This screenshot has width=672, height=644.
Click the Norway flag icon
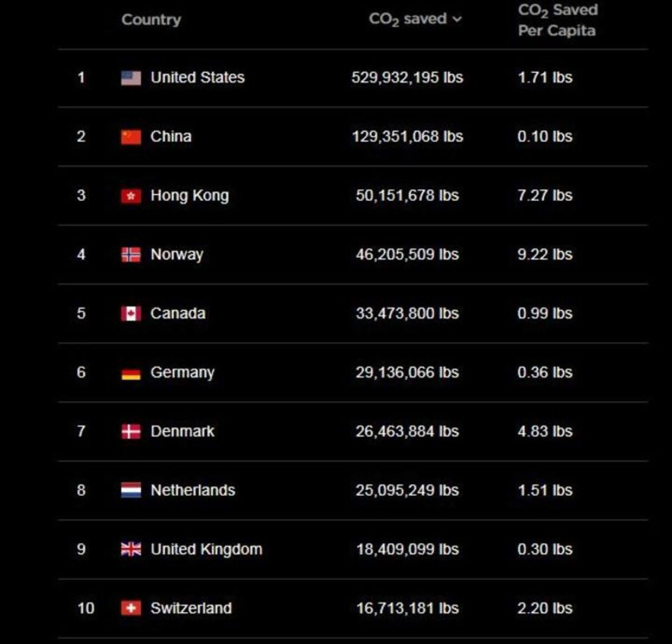(131, 255)
